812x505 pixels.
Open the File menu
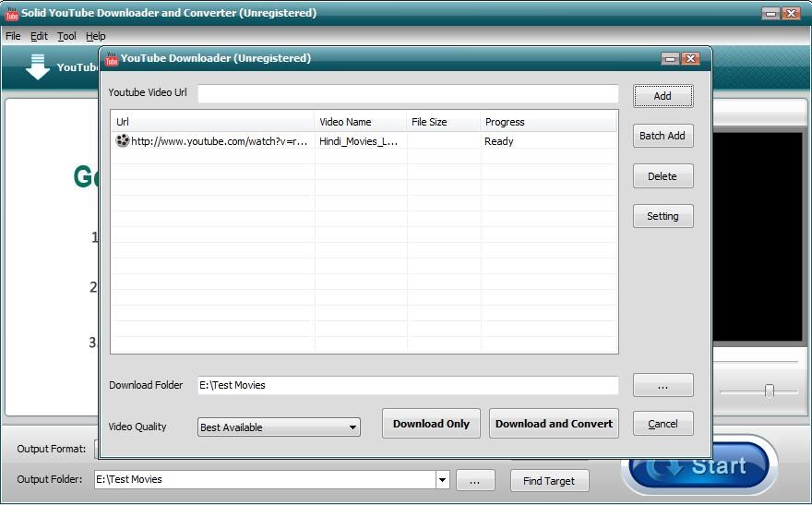click(13, 36)
